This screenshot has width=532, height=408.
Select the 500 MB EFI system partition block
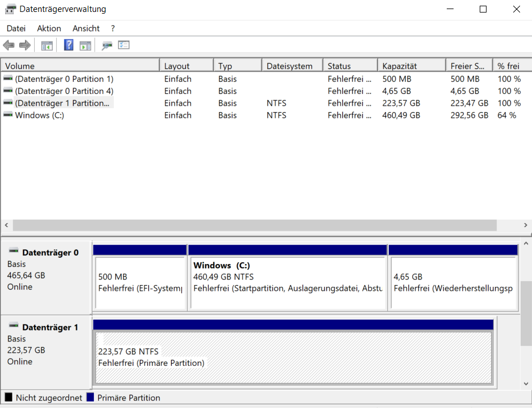[140, 283]
